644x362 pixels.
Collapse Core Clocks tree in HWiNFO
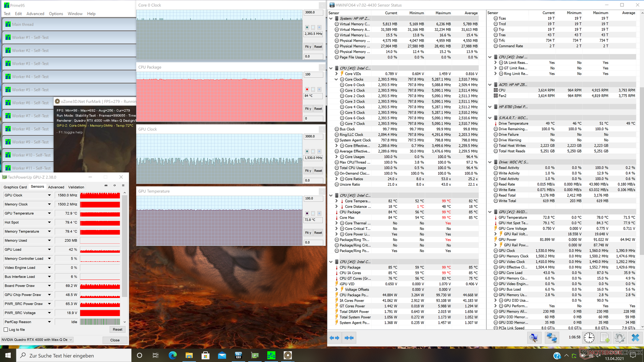coord(336,79)
